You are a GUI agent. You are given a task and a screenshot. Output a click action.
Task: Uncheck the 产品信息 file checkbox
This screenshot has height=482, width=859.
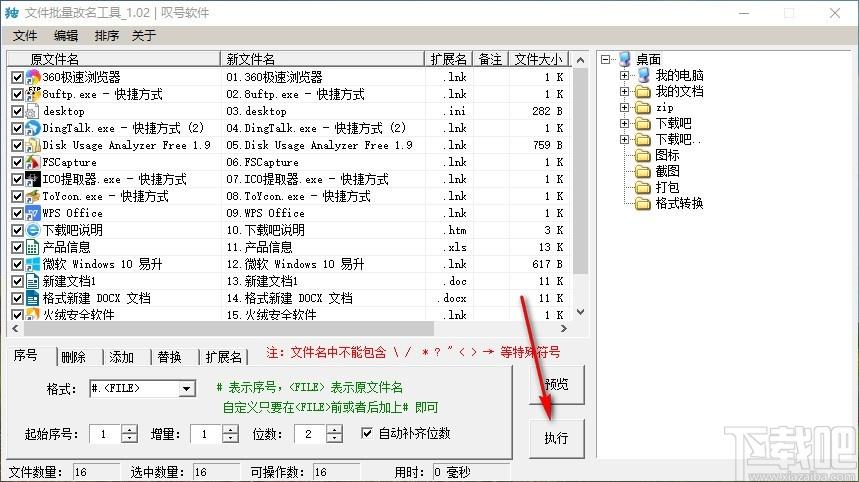tap(17, 247)
